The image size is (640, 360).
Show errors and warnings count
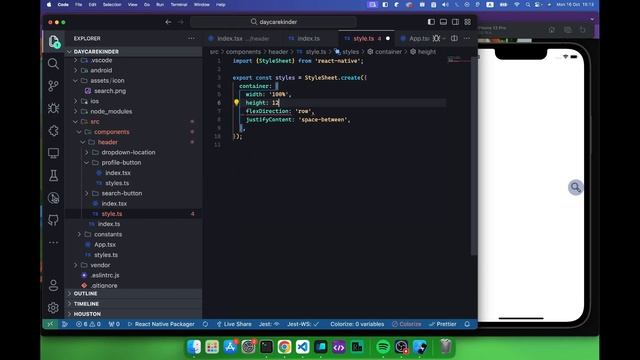(88, 324)
